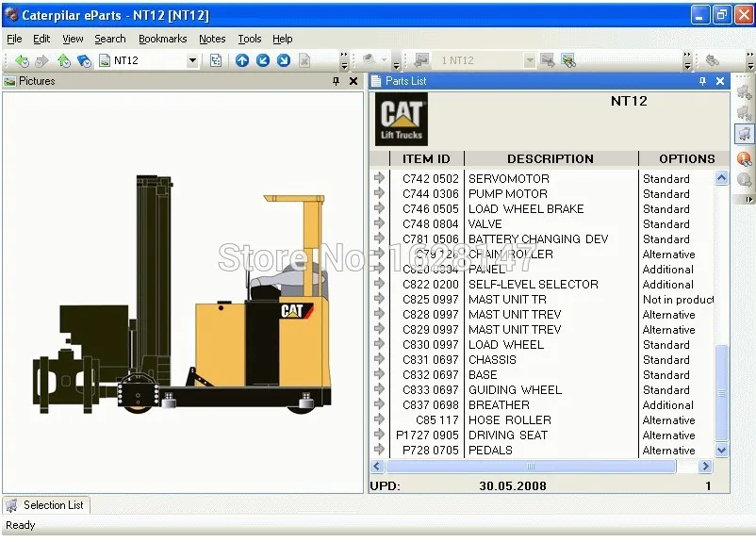Open the Bookmarks menu

[162, 39]
